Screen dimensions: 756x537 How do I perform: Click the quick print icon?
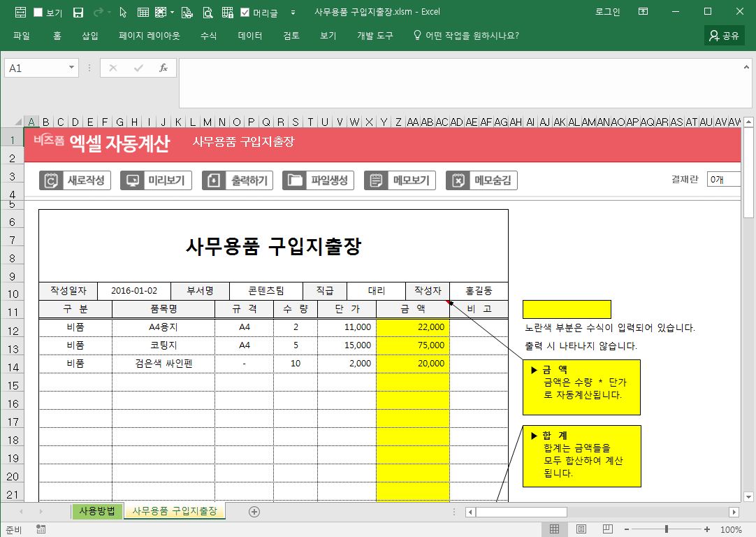187,13
